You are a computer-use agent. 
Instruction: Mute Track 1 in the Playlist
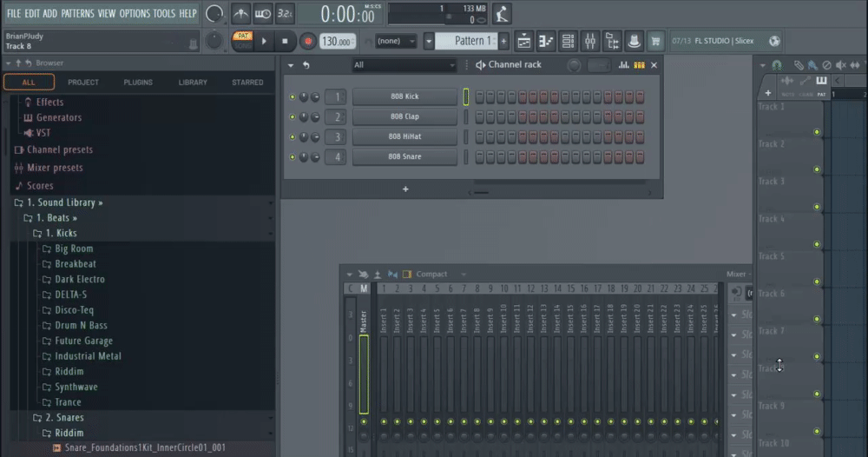(817, 132)
